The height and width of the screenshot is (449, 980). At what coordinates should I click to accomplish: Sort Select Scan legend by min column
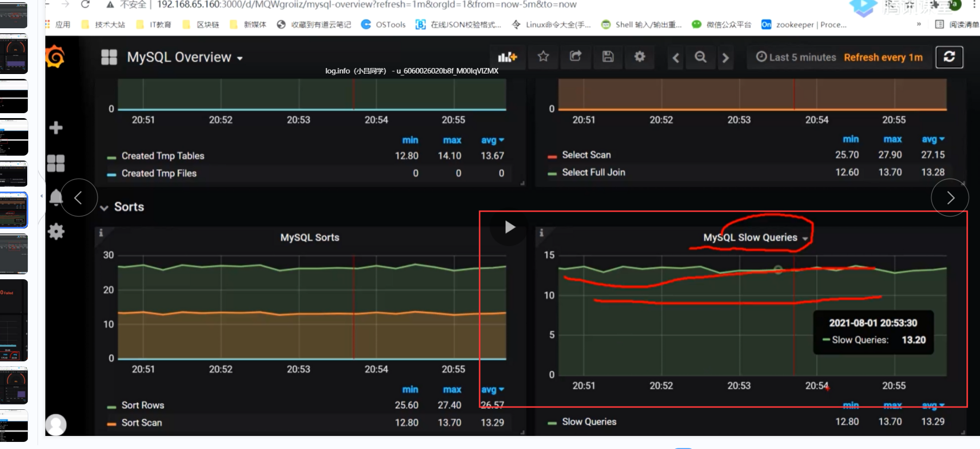pos(851,139)
